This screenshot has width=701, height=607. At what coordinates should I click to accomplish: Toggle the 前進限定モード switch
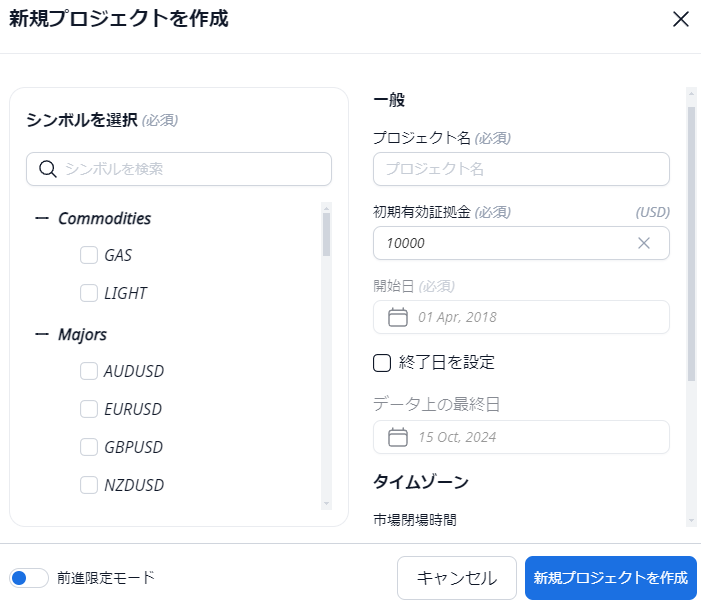pyautogui.click(x=29, y=578)
